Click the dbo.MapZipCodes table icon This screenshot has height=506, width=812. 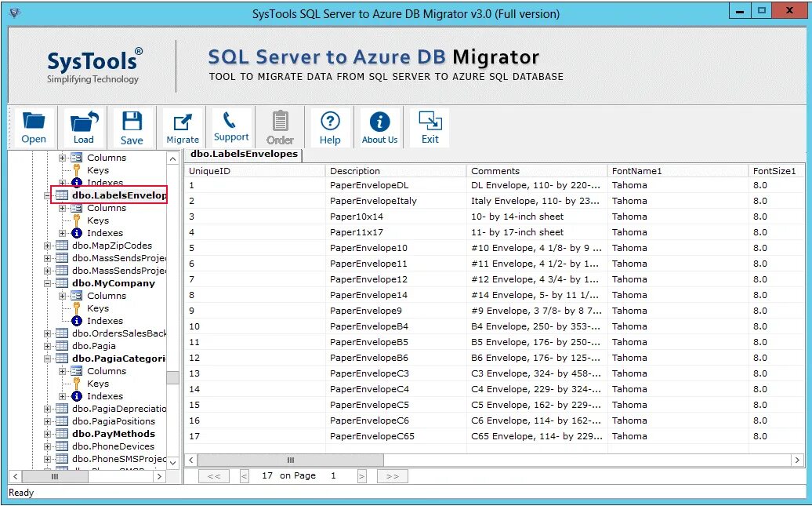point(62,246)
